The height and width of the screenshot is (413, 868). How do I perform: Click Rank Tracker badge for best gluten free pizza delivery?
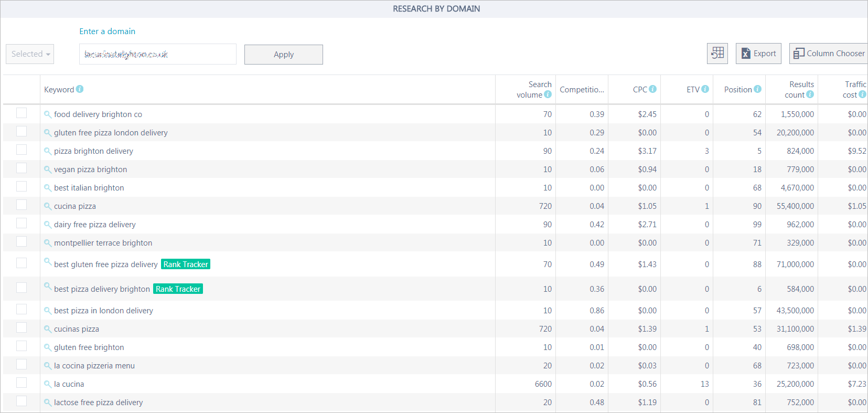(186, 264)
